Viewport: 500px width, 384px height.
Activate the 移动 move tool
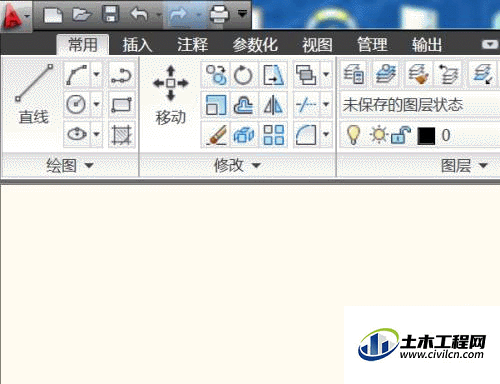(x=171, y=95)
